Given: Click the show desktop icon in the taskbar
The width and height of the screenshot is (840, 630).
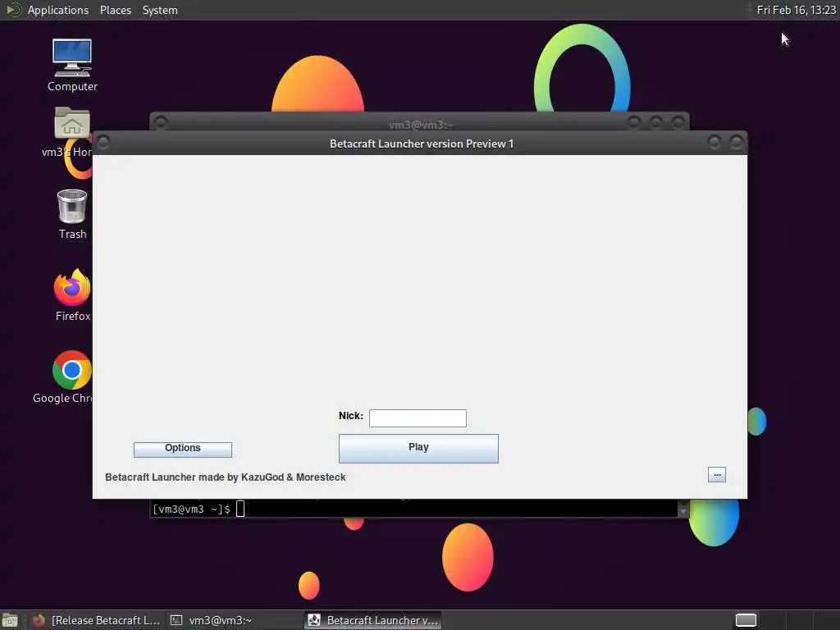Looking at the screenshot, I should (10, 620).
